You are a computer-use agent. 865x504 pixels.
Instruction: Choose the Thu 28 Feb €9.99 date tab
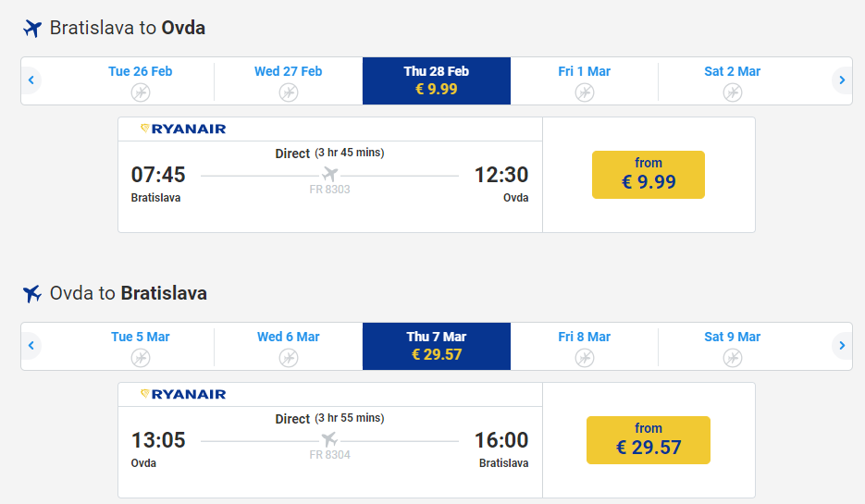click(x=437, y=80)
